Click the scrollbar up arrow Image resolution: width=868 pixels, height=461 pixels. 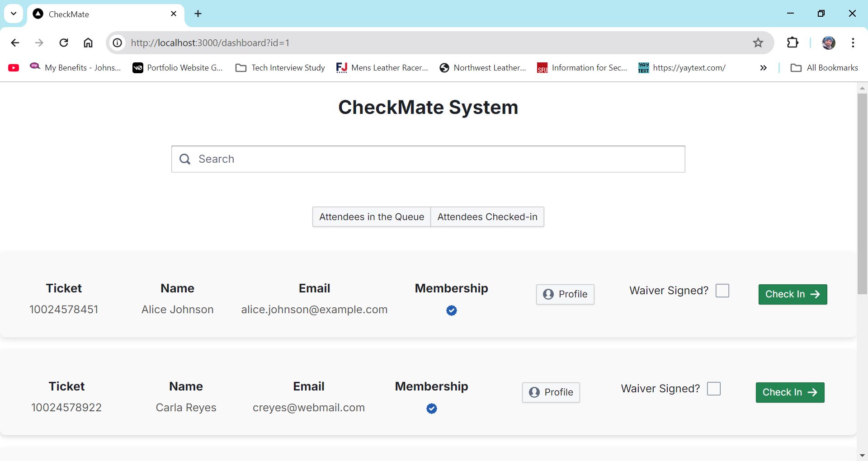(x=862, y=88)
